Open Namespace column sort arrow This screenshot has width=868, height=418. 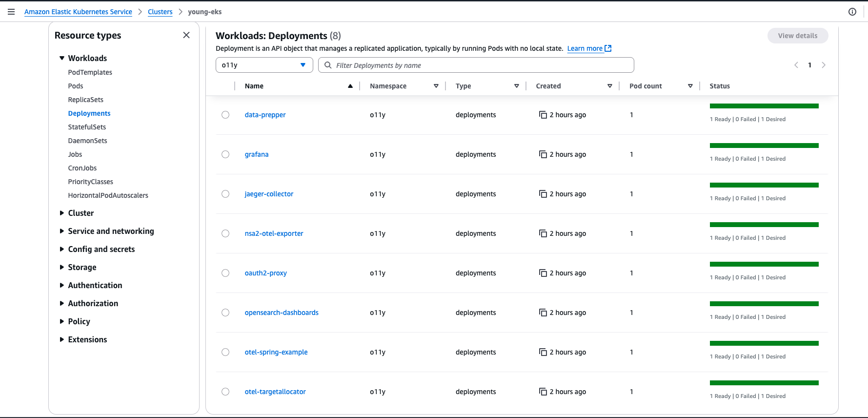pos(436,86)
